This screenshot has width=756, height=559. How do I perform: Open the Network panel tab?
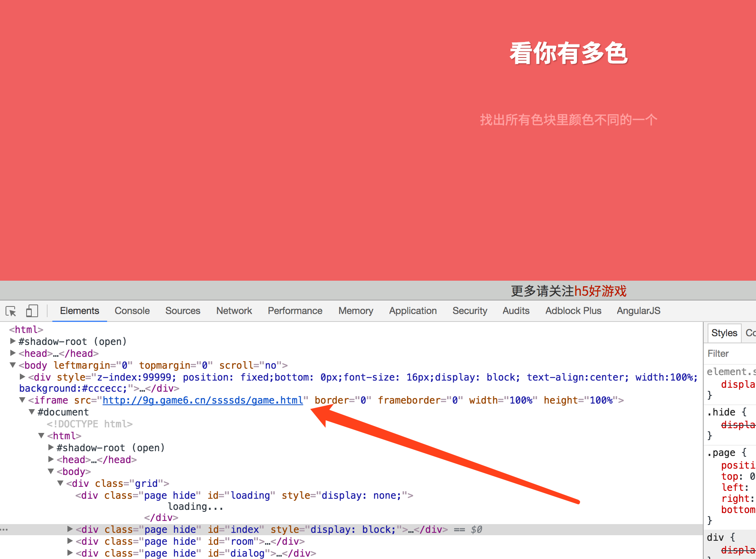point(234,311)
